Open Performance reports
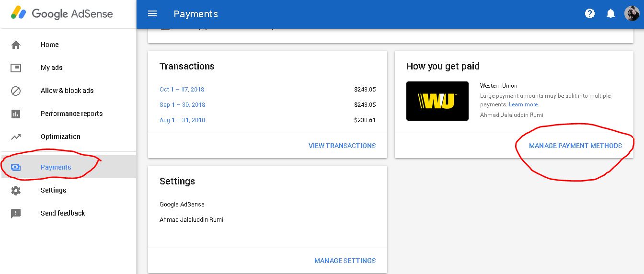The height and width of the screenshot is (274, 644). (x=72, y=114)
